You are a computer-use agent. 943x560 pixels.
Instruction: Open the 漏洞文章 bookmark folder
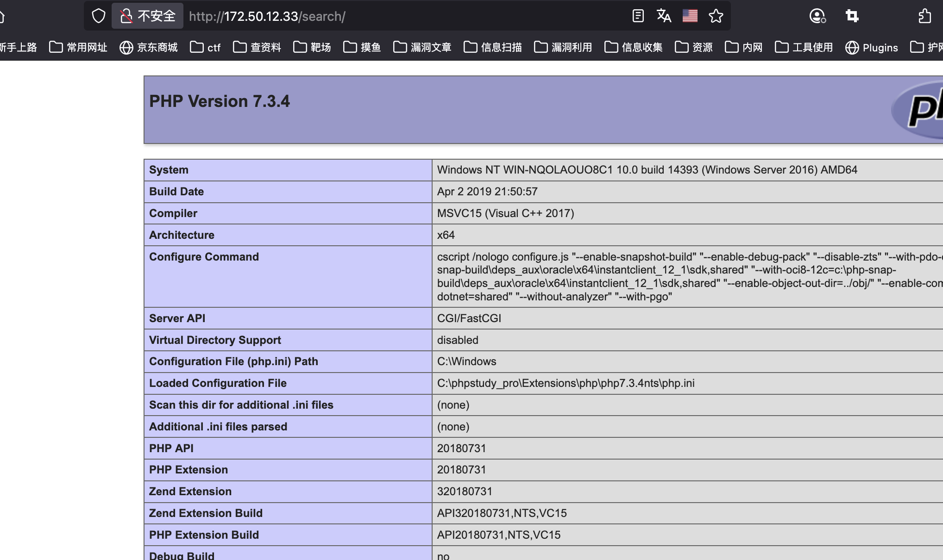422,47
